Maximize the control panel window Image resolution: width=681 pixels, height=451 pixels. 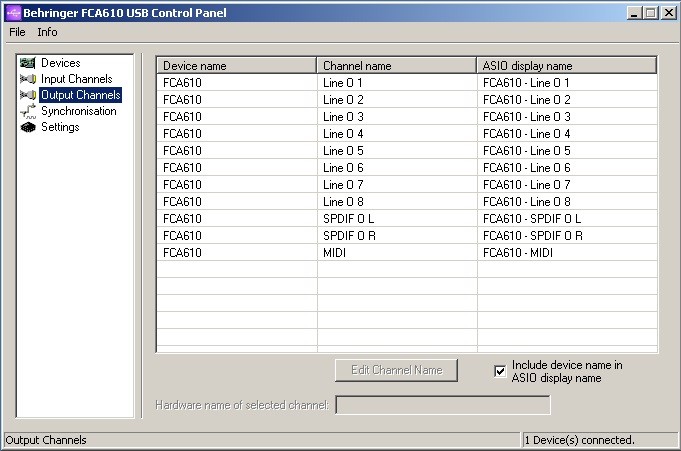click(651, 13)
